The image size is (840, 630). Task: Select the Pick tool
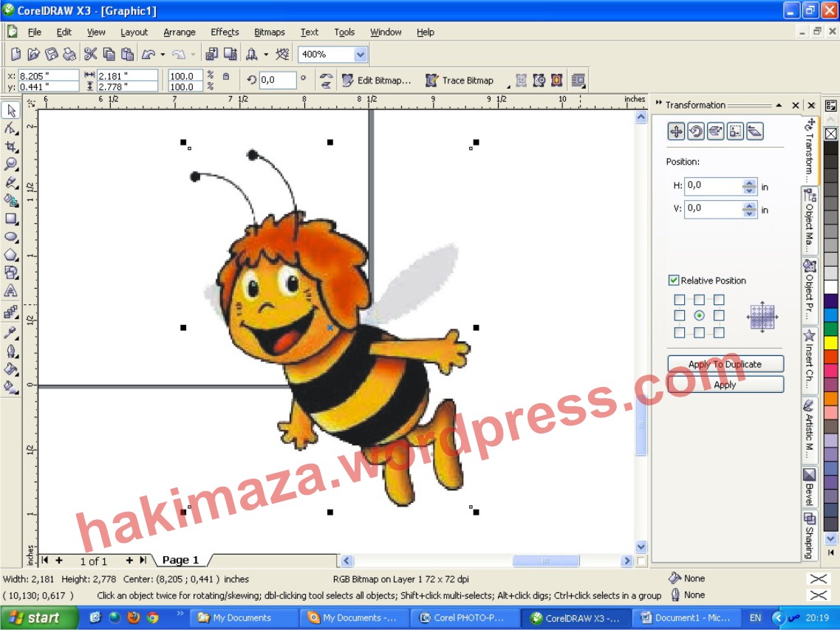pyautogui.click(x=11, y=110)
